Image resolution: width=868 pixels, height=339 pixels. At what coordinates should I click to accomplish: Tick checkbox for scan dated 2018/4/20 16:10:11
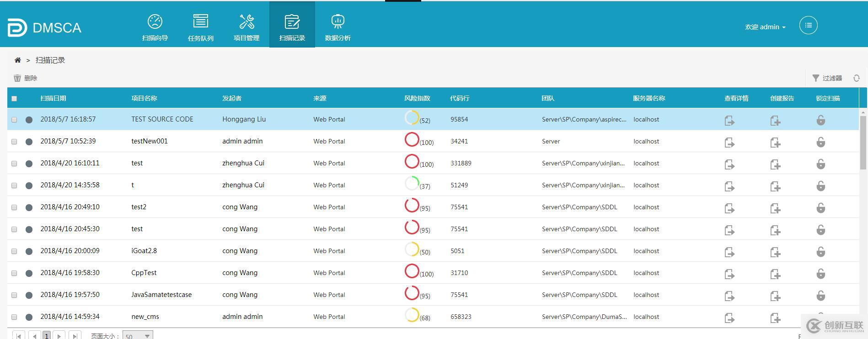point(14,164)
